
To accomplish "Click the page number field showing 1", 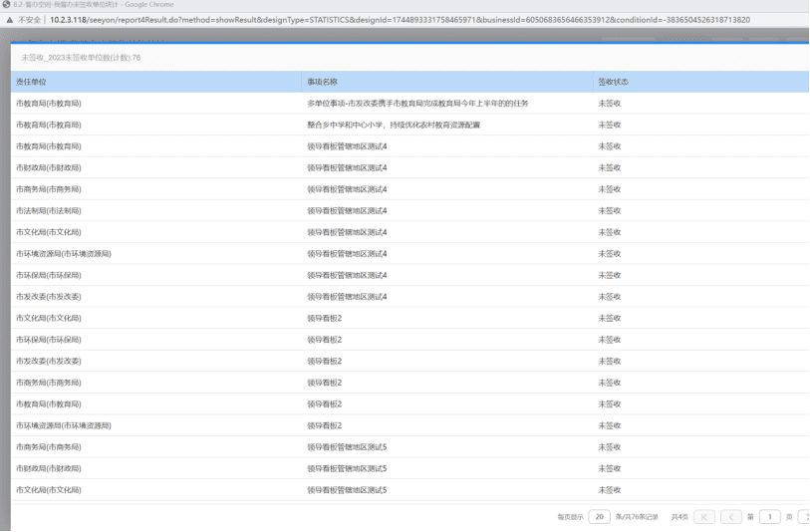I will pos(770,517).
